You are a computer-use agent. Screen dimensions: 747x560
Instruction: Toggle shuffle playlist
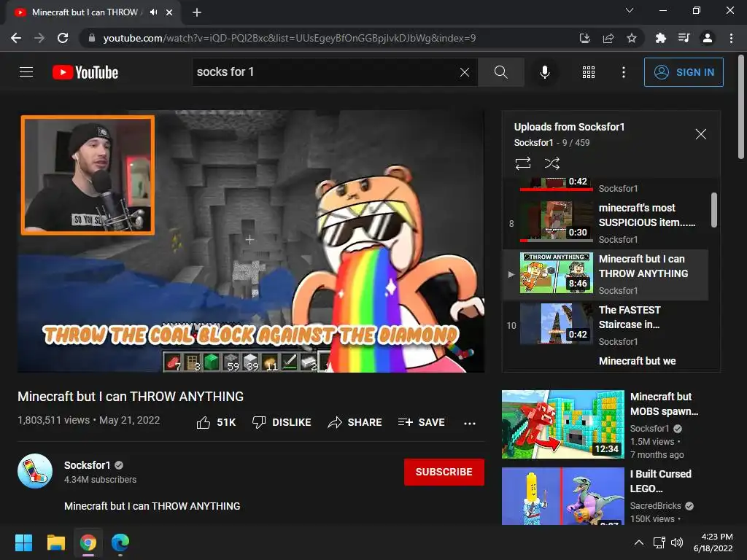[x=551, y=163]
